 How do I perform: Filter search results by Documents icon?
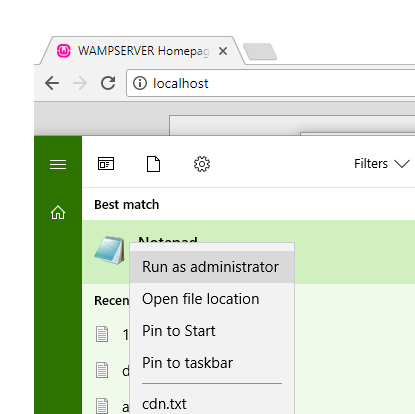153,164
